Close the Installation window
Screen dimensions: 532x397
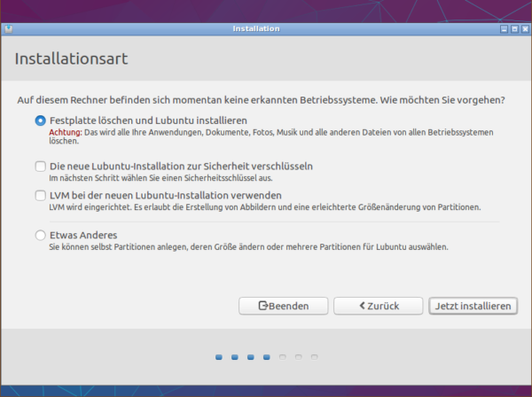coord(525,29)
